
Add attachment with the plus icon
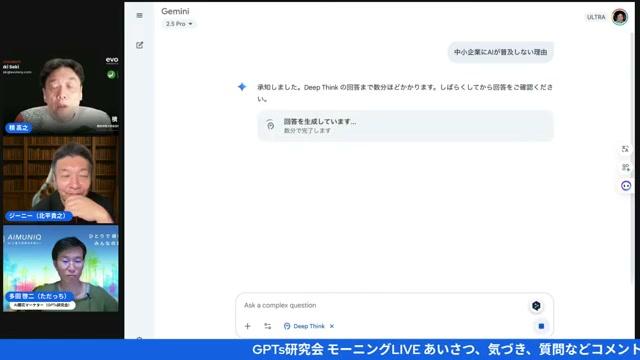click(x=247, y=326)
